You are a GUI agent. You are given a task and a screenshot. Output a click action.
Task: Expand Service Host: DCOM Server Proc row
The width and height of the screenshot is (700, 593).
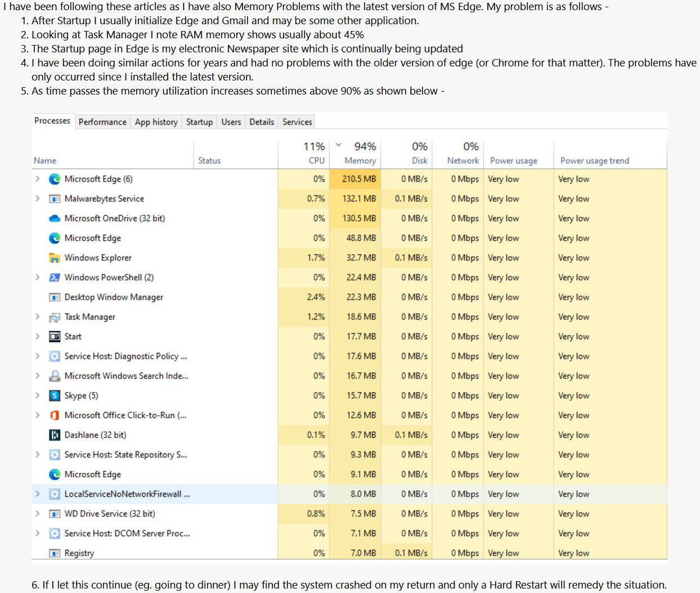(38, 533)
